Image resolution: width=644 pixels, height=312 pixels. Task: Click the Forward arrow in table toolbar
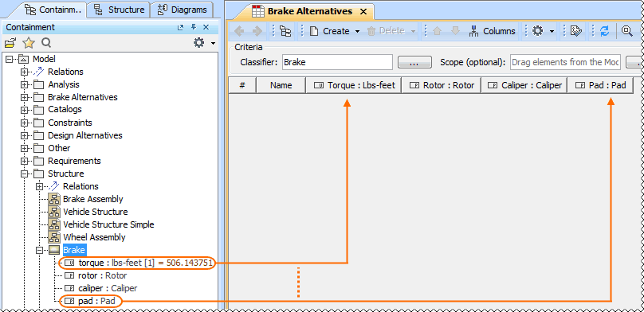[x=257, y=31]
